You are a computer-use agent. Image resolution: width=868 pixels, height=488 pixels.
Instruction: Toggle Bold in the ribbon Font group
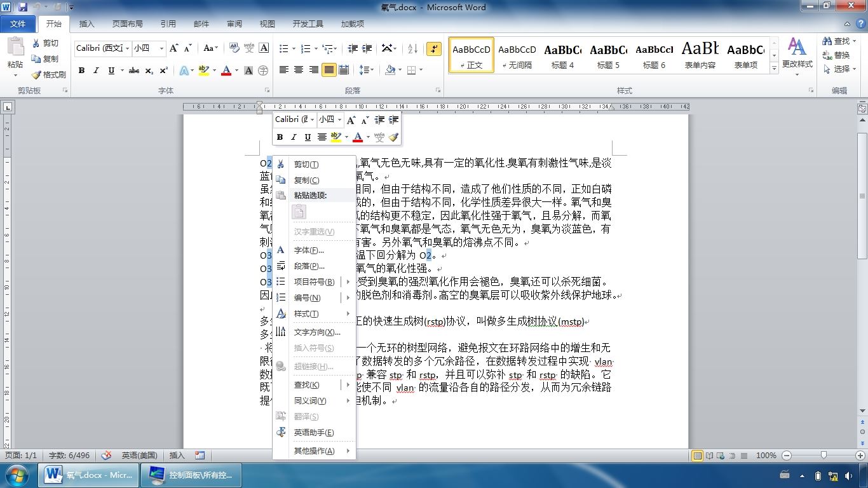[81, 71]
